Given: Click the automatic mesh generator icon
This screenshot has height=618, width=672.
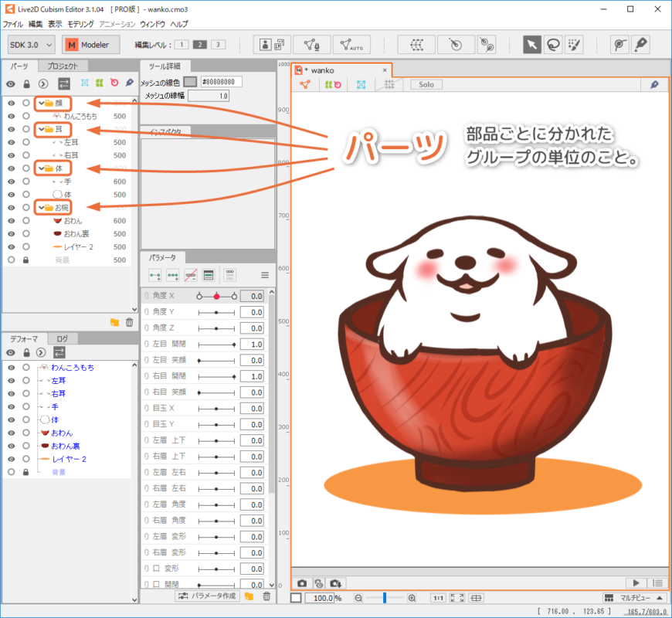Looking at the screenshot, I should (x=351, y=45).
